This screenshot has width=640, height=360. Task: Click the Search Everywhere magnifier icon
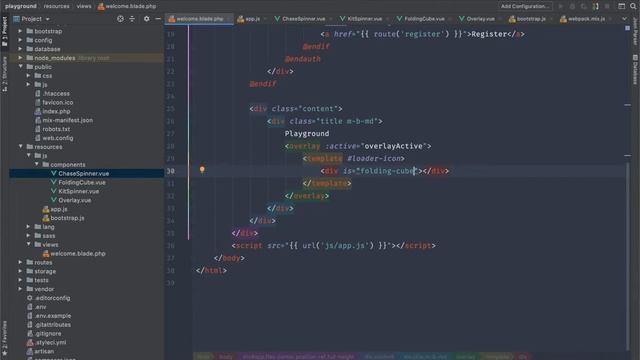click(x=633, y=6)
